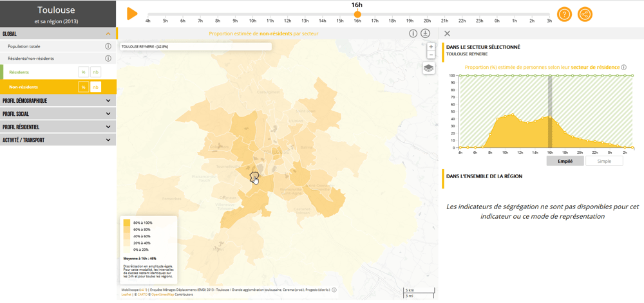
Task: Open the map layers selector icon
Action: click(x=429, y=68)
